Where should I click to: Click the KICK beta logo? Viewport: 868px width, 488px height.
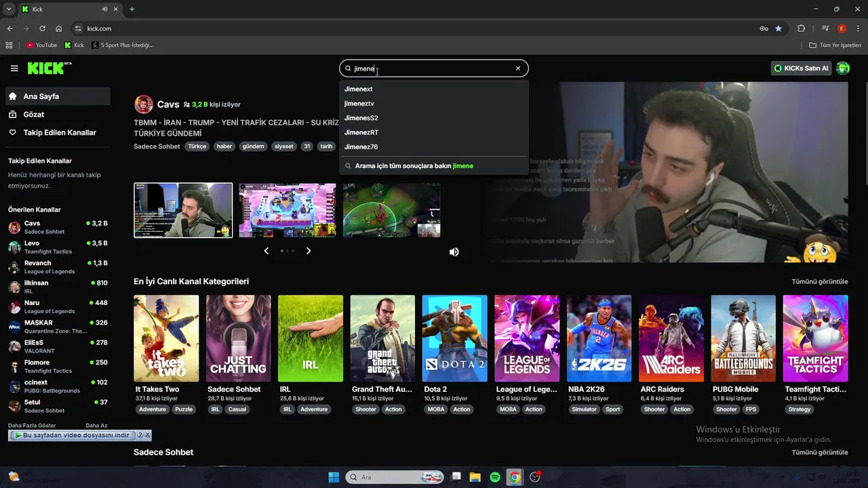click(50, 68)
